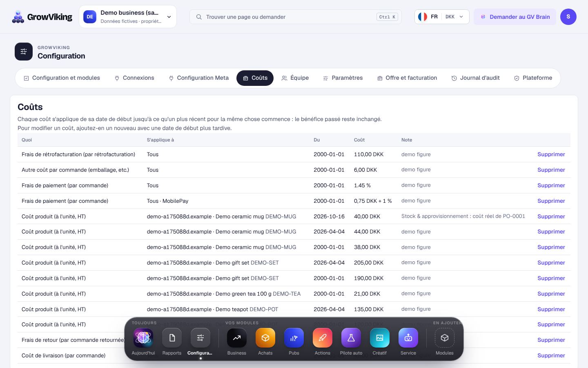Open the user avatar S menu
The width and height of the screenshot is (588, 368).
[x=568, y=17]
